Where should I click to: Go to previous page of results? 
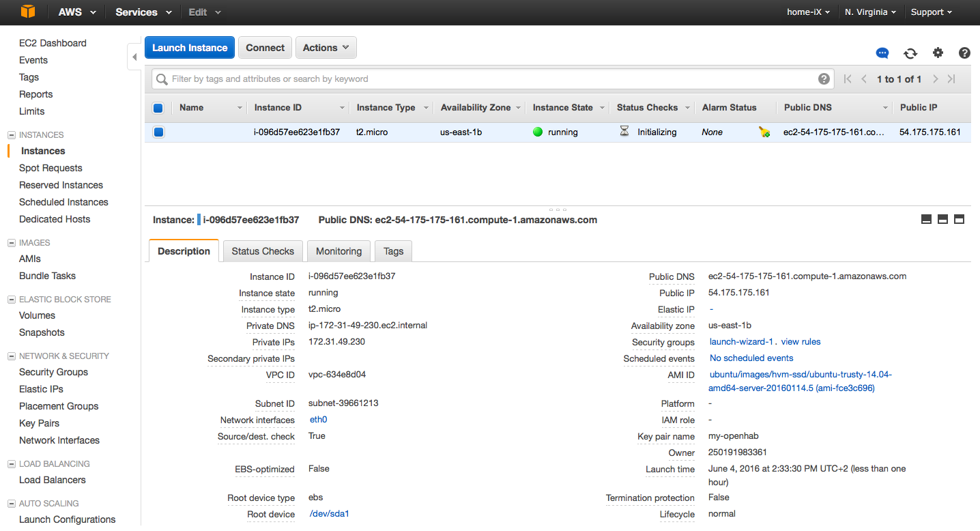[x=864, y=79]
